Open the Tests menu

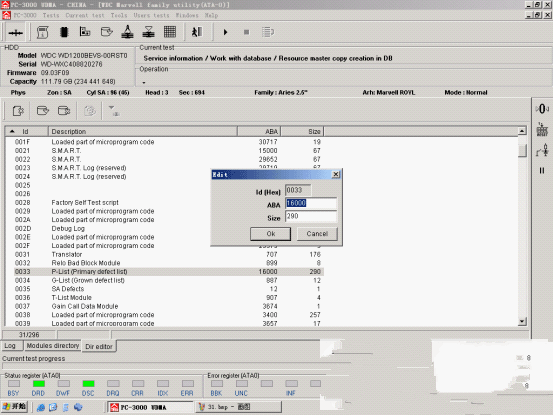pyautogui.click(x=51, y=16)
